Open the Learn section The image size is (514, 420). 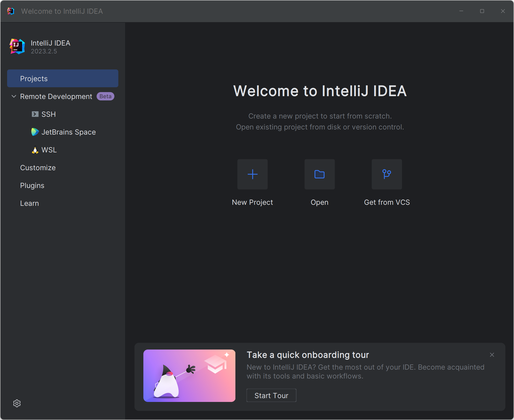29,203
